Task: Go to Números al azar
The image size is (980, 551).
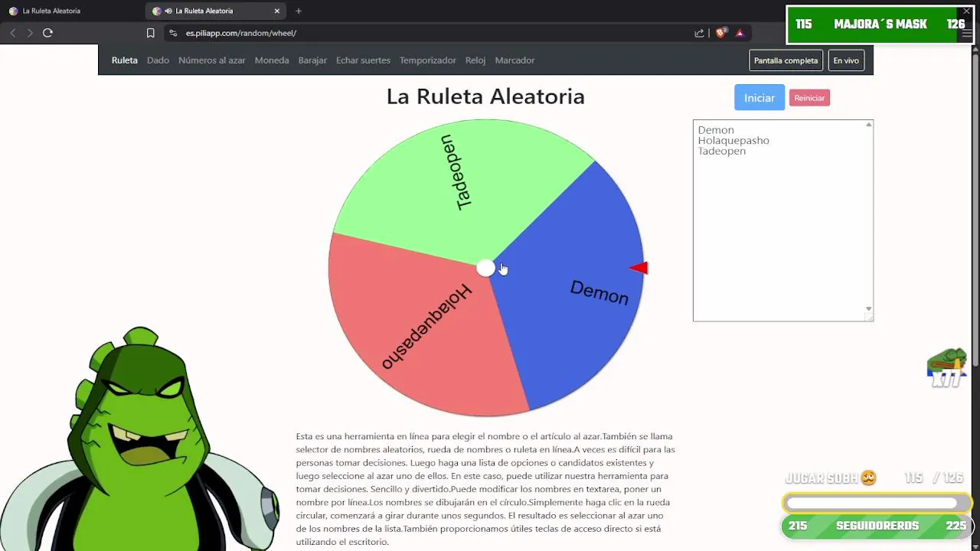Action: (x=212, y=60)
